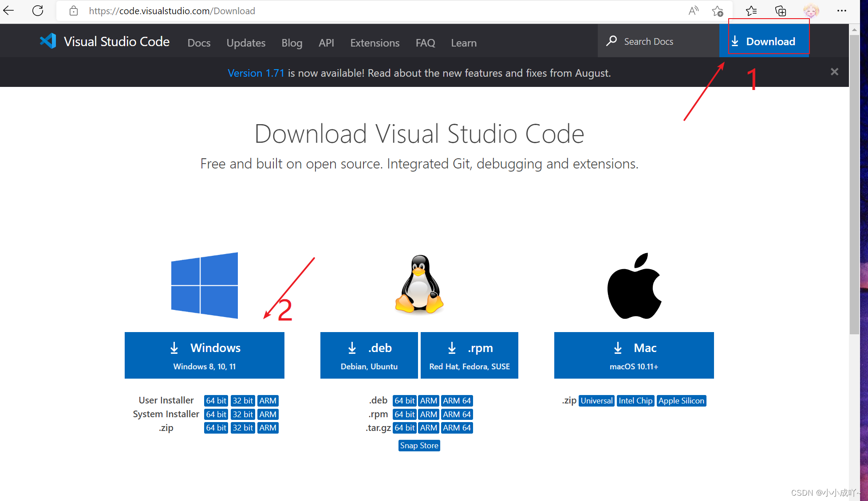Select Windows .zip 32 bit

point(243,428)
